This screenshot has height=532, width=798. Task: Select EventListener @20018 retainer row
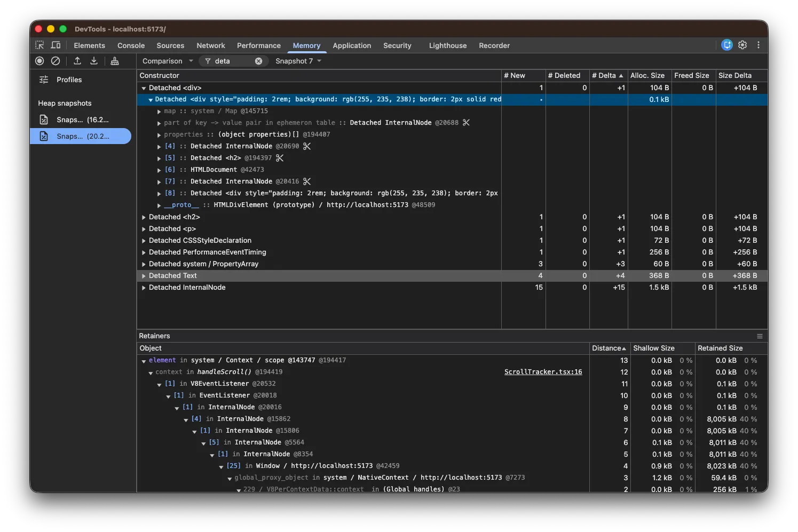click(x=452, y=395)
